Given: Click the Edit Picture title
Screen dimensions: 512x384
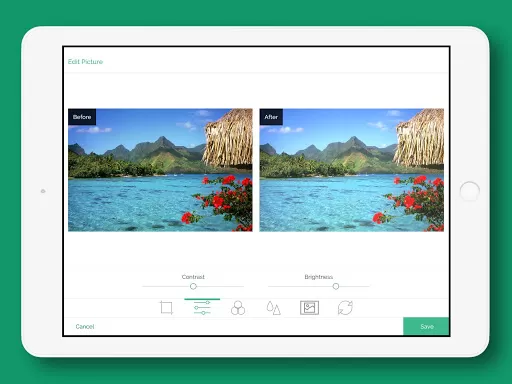Looking at the screenshot, I should [x=85, y=62].
